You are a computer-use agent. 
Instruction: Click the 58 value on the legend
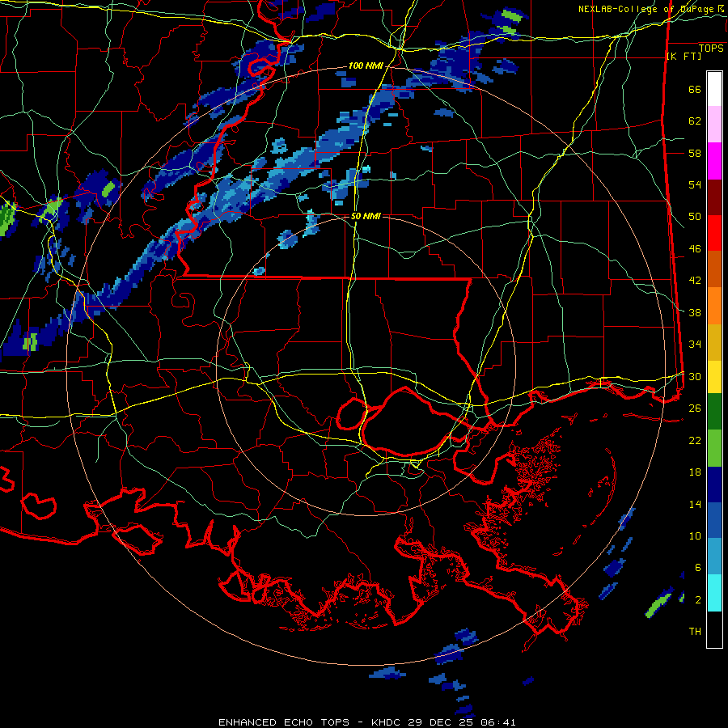[x=695, y=153]
